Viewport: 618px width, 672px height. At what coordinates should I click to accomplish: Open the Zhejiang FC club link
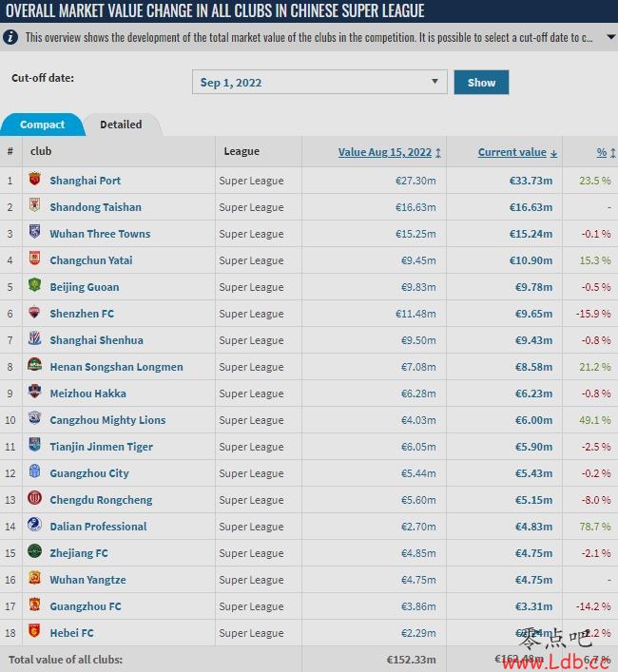tap(79, 553)
